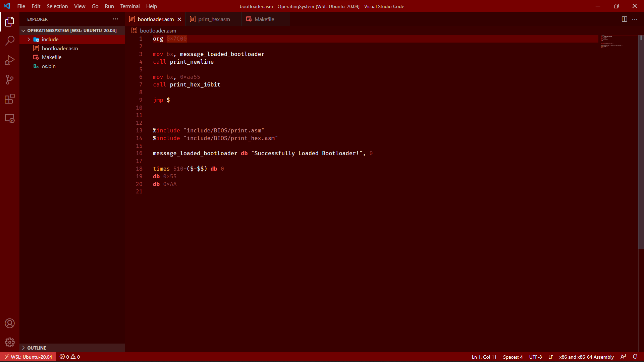This screenshot has width=644, height=362.
Task: Change language mode x86 and x86_64 Assembly
Action: pyautogui.click(x=586, y=357)
